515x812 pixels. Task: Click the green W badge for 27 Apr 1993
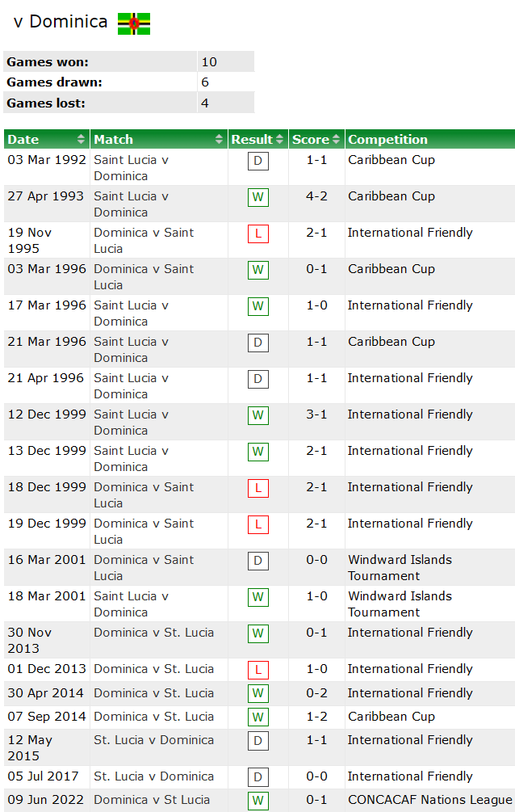point(257,197)
